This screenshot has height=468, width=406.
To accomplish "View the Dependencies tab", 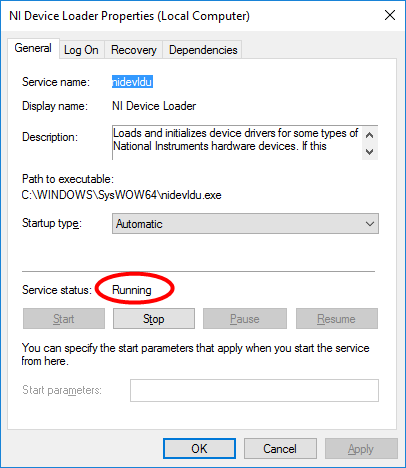I will (203, 50).
